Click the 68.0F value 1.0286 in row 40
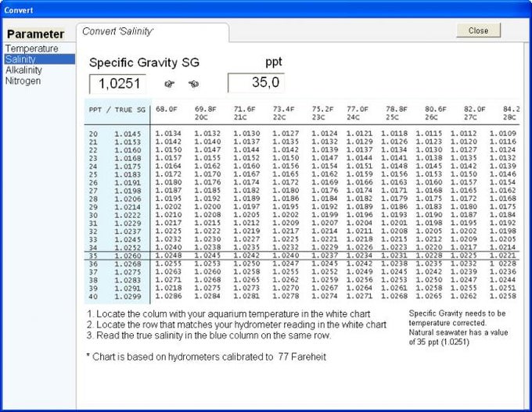Image resolution: width=532 pixels, height=412 pixels. (x=169, y=296)
